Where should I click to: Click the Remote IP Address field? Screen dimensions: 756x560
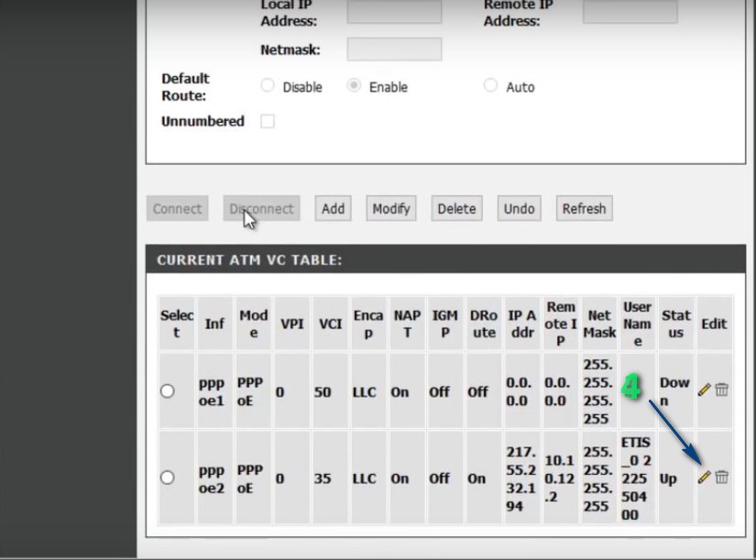click(x=630, y=13)
